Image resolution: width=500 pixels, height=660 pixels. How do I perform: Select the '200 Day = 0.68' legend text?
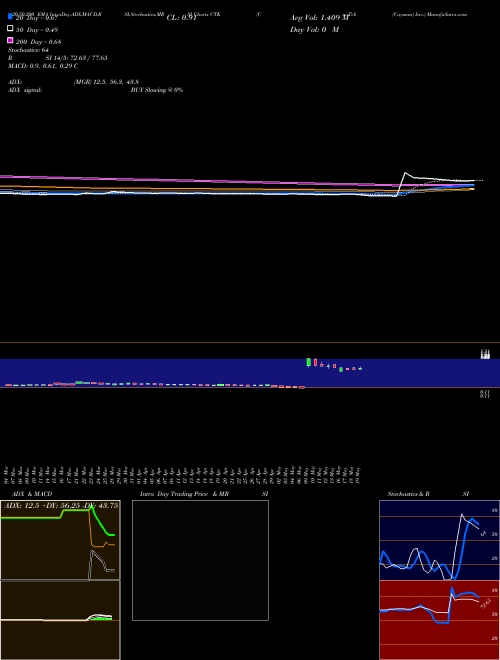[x=39, y=42]
